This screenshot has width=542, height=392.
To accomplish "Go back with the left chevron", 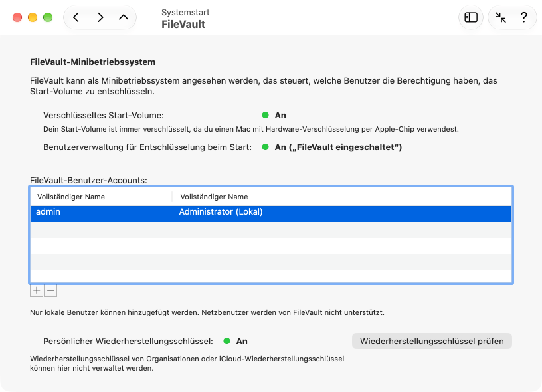I will 76,17.
